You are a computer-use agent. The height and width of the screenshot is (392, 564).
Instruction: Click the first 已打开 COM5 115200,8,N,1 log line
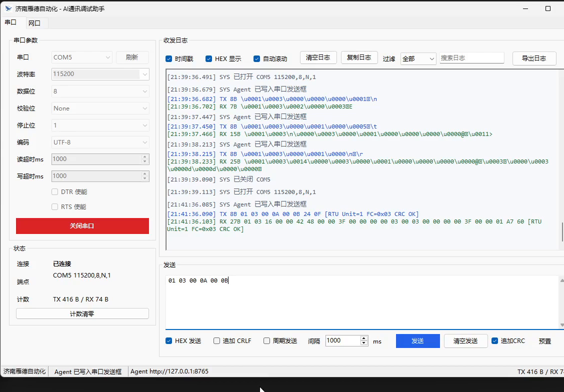click(241, 77)
